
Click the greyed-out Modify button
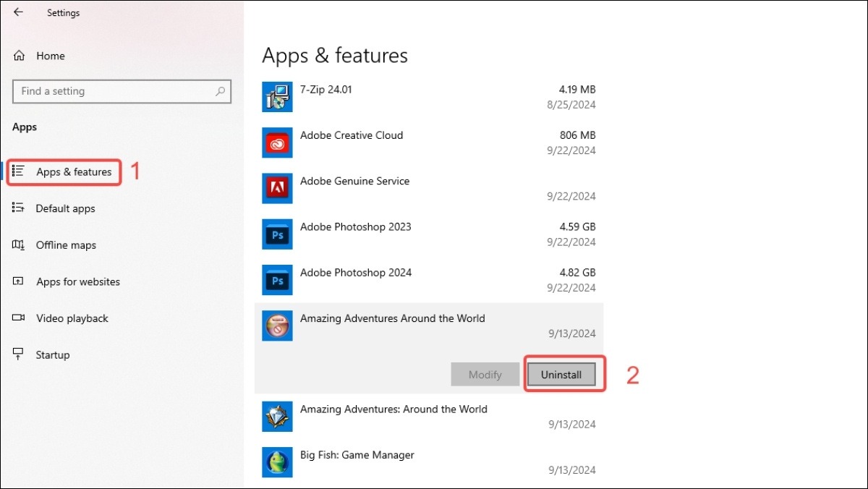[485, 374]
